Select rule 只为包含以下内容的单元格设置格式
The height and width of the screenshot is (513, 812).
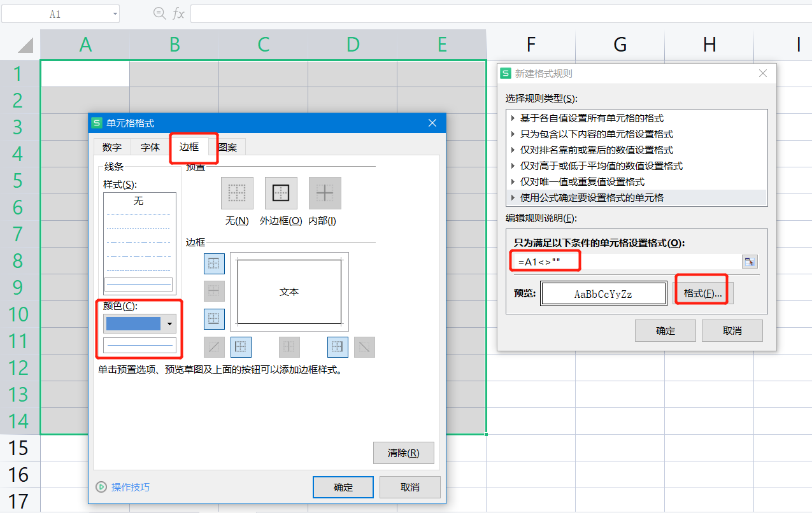point(637,134)
